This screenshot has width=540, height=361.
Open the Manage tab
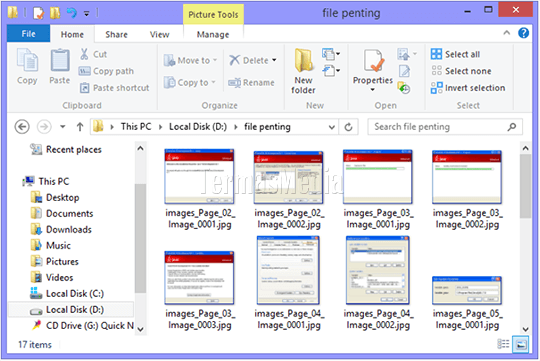(x=213, y=34)
